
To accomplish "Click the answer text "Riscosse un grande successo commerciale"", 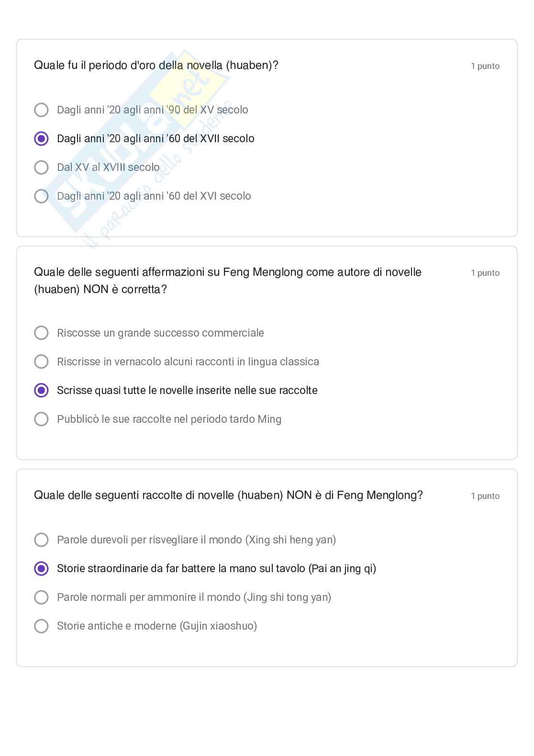I will (160, 333).
